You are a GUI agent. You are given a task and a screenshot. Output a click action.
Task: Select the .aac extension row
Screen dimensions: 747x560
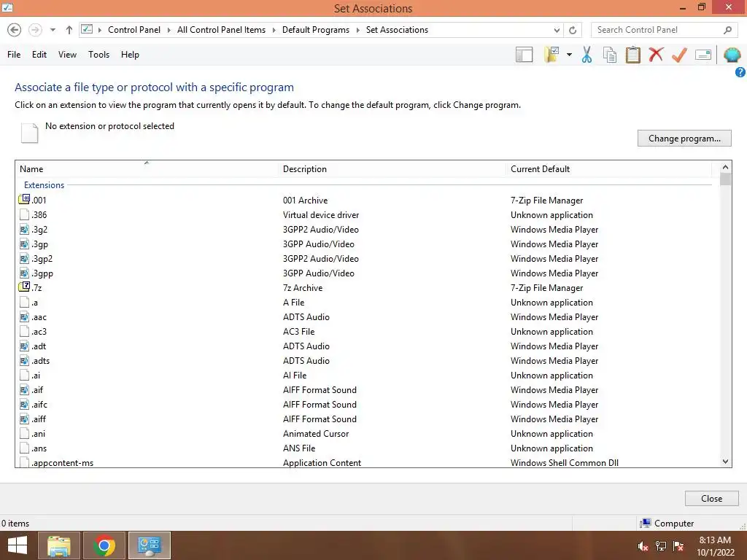365,317
